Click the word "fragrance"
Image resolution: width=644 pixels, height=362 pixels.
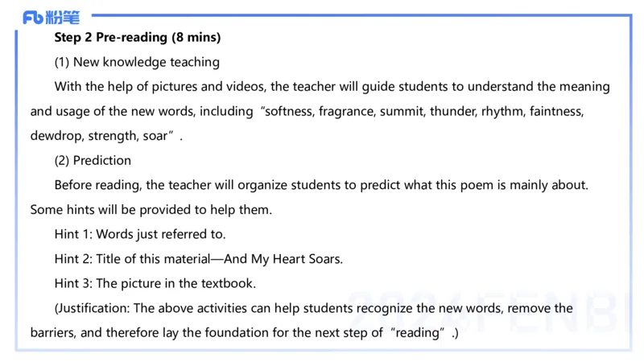348,111
